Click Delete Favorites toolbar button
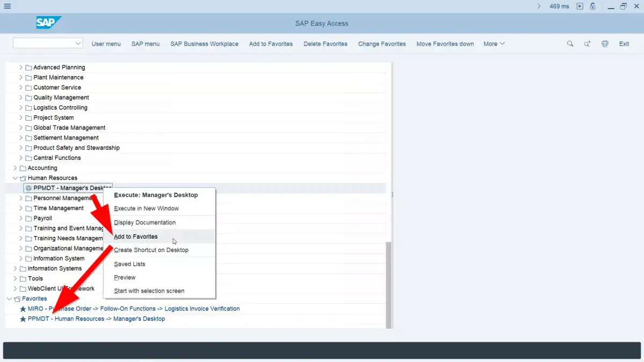644x362 pixels. pos(326,44)
